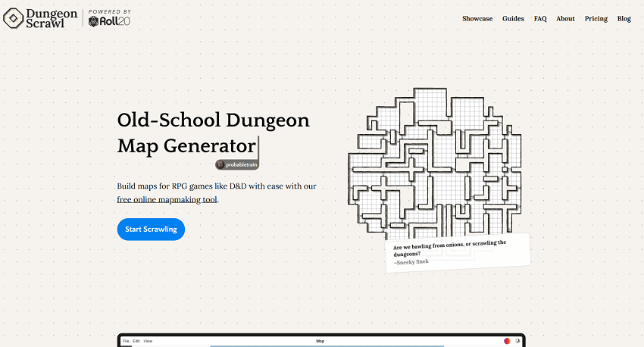Click the Roll20 dice logo

(x=94, y=22)
